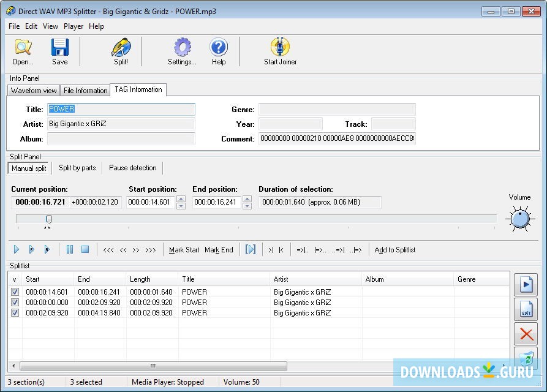Select the Pause detection tab
The height and width of the screenshot is (392, 547).
[132, 168]
